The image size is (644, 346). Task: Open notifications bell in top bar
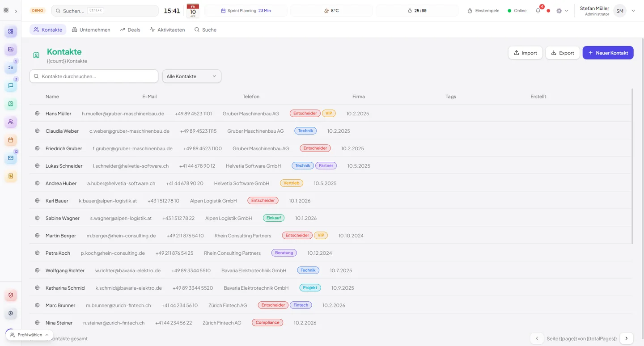[x=538, y=11]
